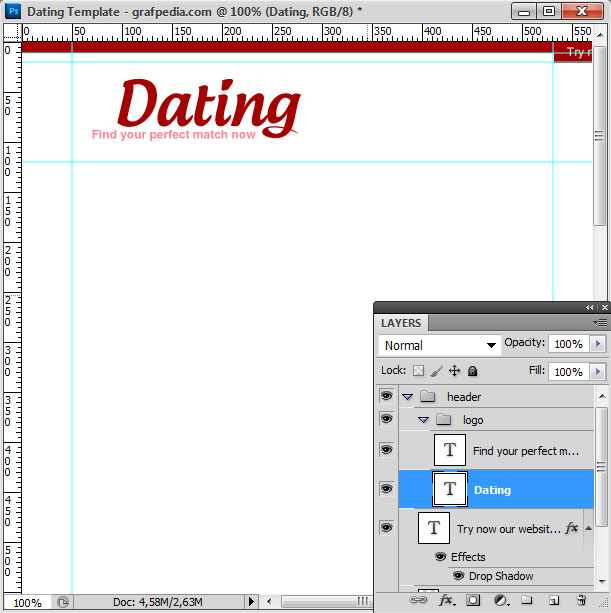Open Layers panel options menu

pyautogui.click(x=600, y=323)
